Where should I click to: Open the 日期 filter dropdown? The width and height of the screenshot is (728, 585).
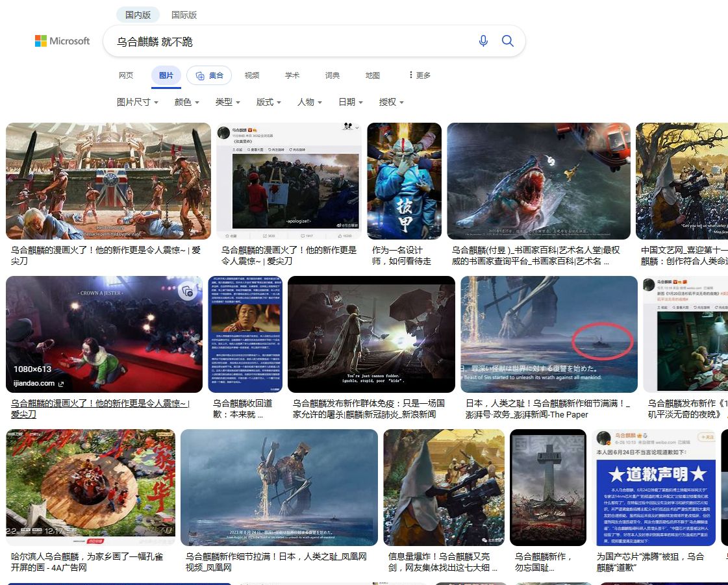[351, 102]
